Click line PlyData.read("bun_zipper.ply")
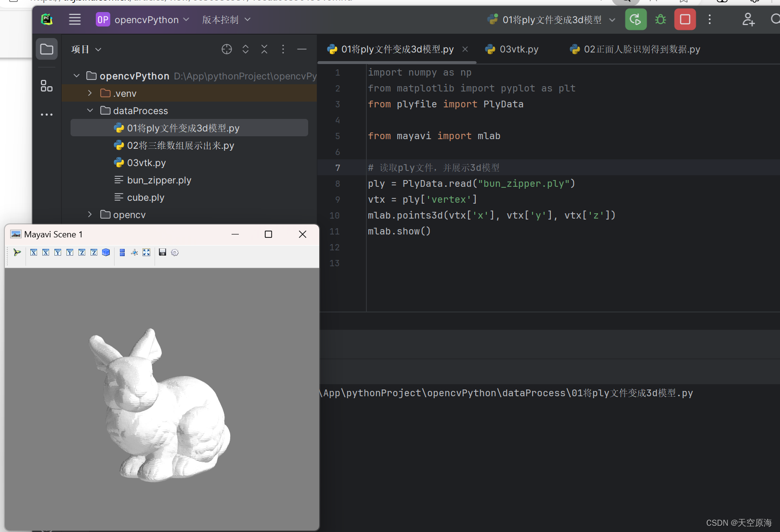780x532 pixels. 471,183
